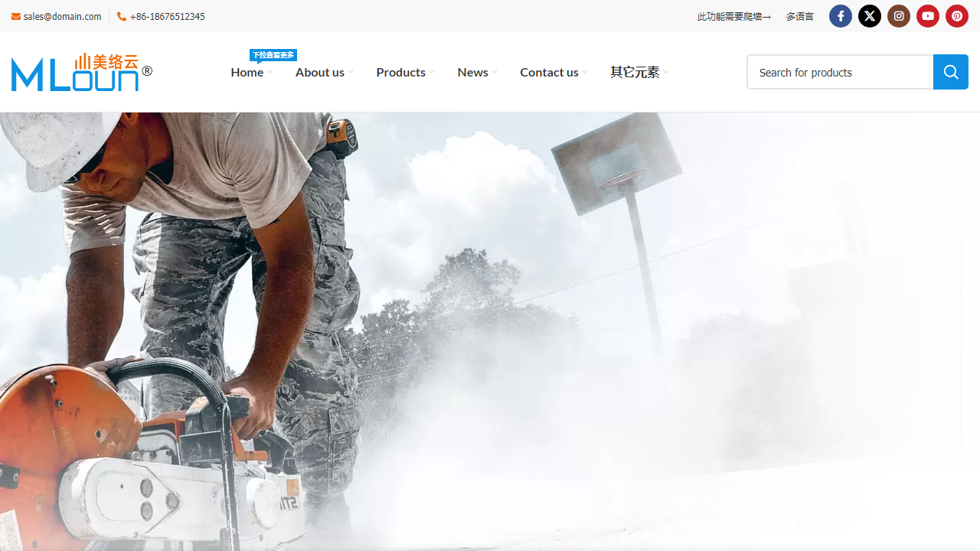
Task: Click the worker hero banner image
Action: click(x=490, y=331)
